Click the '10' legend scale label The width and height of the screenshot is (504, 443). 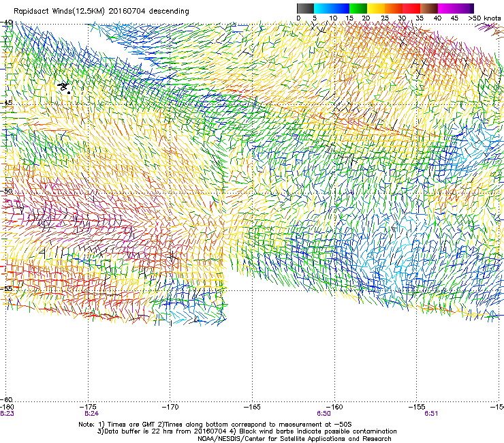(x=333, y=18)
